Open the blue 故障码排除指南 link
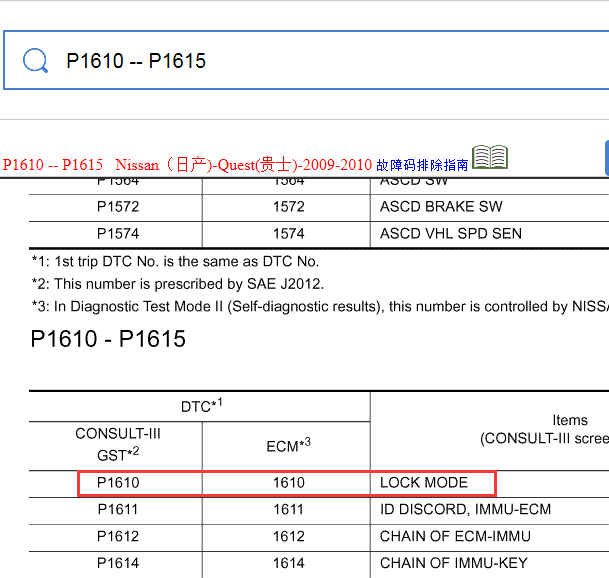Screen dimensions: 609x578 point(422,165)
